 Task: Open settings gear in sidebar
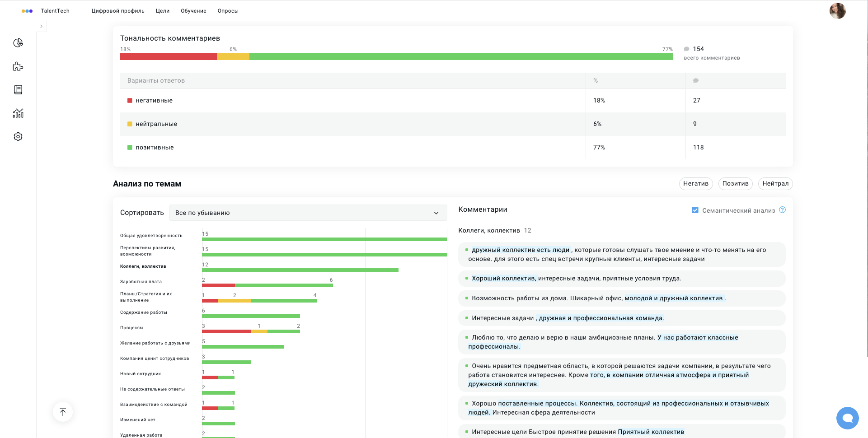coord(18,137)
